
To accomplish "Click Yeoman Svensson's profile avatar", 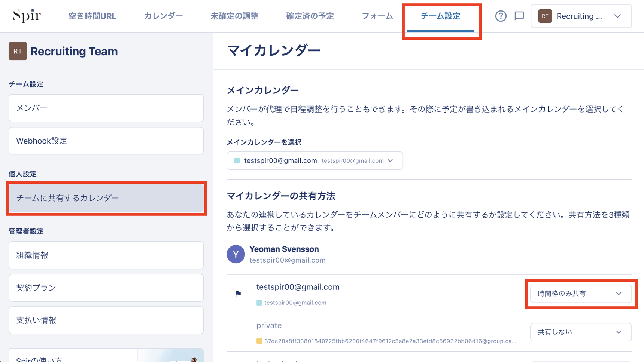I will click(x=236, y=254).
